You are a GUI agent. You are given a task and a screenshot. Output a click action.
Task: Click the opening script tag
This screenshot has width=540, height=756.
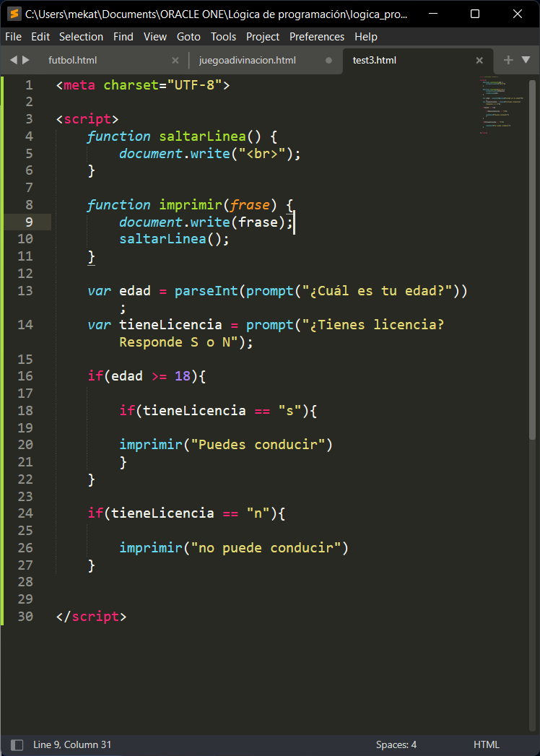[87, 119]
